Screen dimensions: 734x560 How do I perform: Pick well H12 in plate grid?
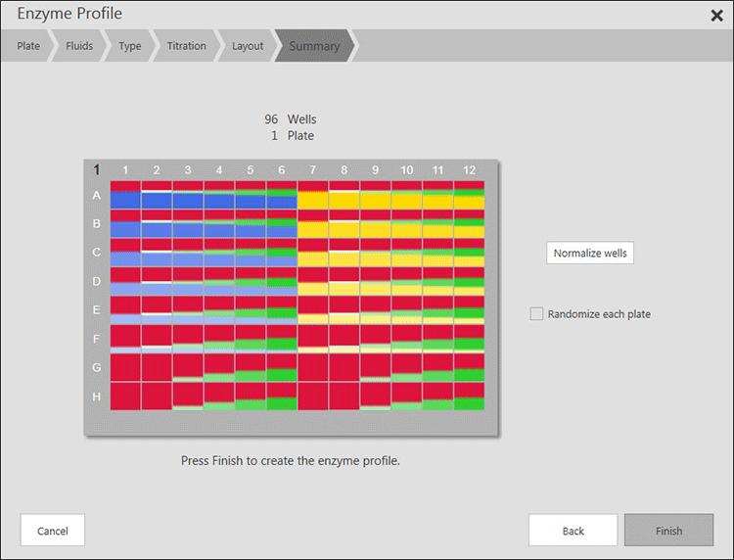click(469, 397)
